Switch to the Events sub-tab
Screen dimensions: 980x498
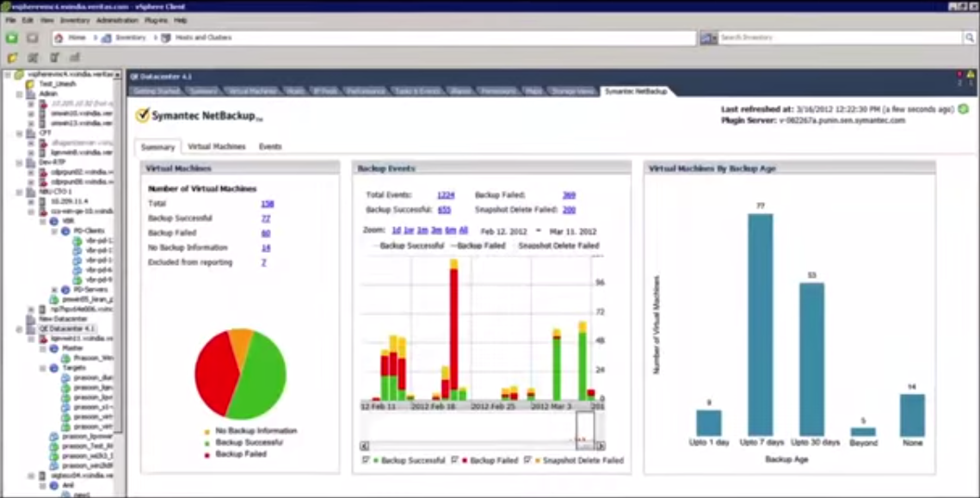tap(270, 147)
